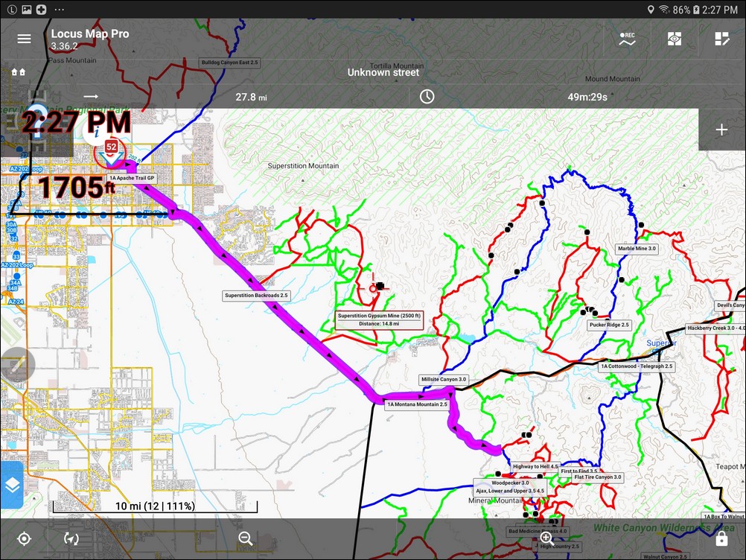Screen dimensions: 746x560
Task: Toggle the pencil drawing tool button
Action: point(13,364)
